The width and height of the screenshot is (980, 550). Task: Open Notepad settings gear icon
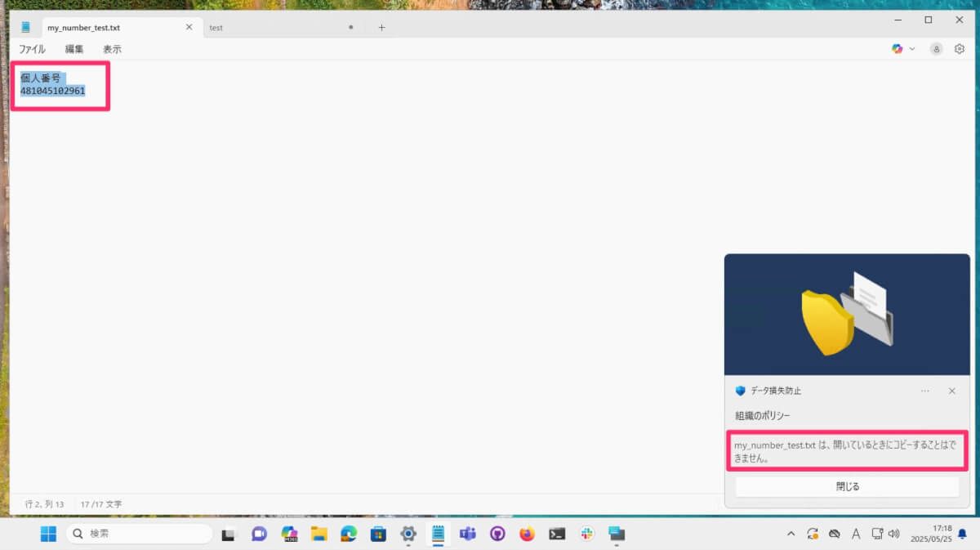pyautogui.click(x=960, y=49)
